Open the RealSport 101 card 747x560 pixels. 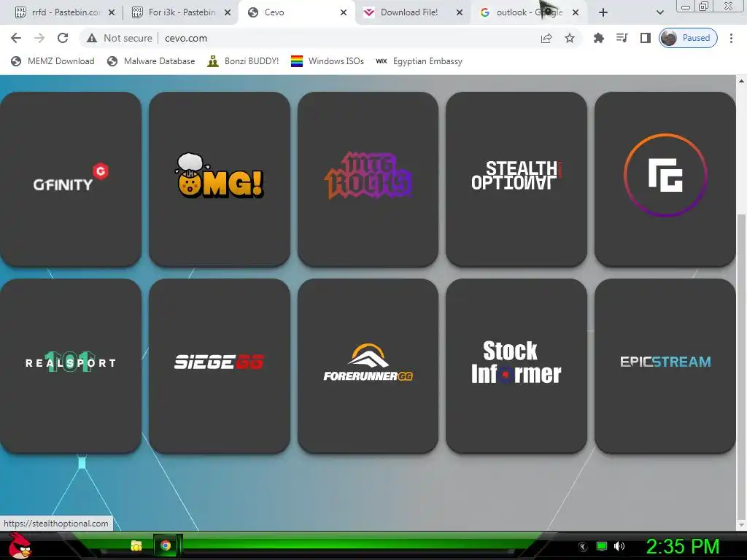71,366
